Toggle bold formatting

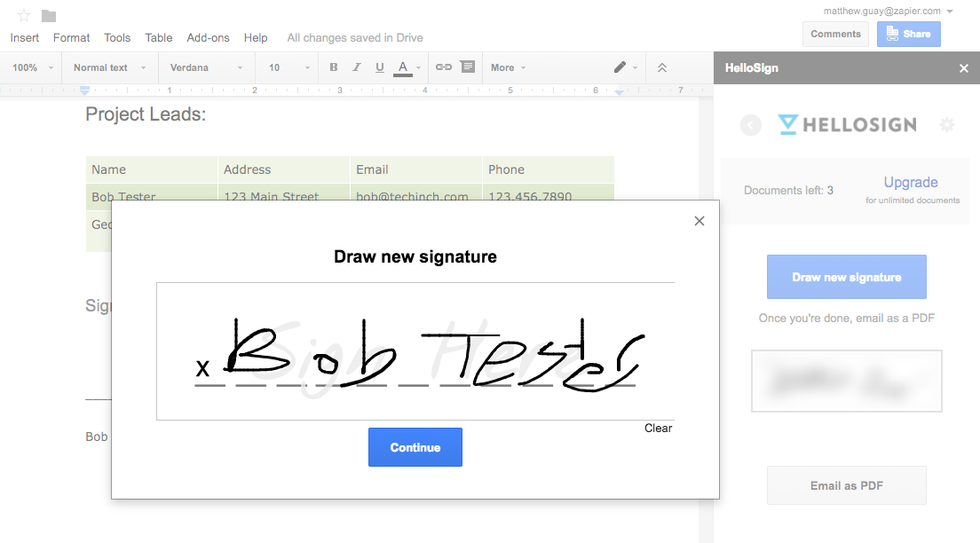pyautogui.click(x=334, y=67)
